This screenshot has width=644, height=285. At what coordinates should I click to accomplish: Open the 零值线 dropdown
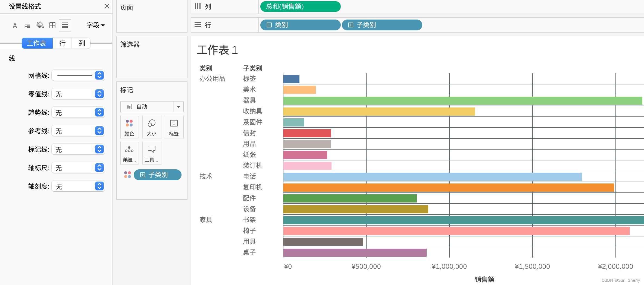point(78,94)
